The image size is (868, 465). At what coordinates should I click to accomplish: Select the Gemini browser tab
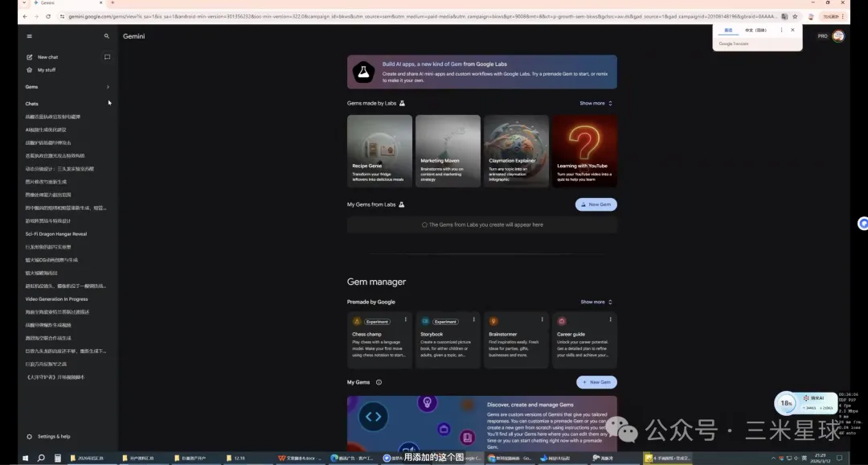click(x=68, y=2)
